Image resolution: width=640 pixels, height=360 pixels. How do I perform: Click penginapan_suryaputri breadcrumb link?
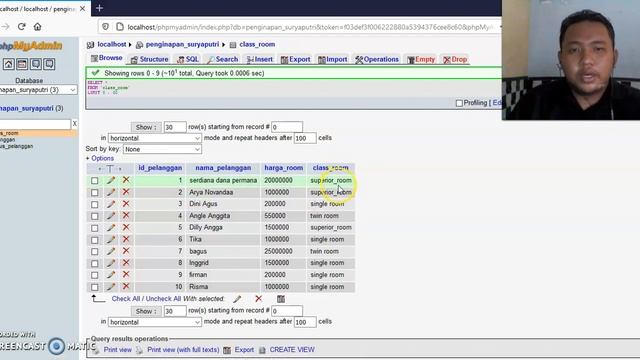click(182, 44)
